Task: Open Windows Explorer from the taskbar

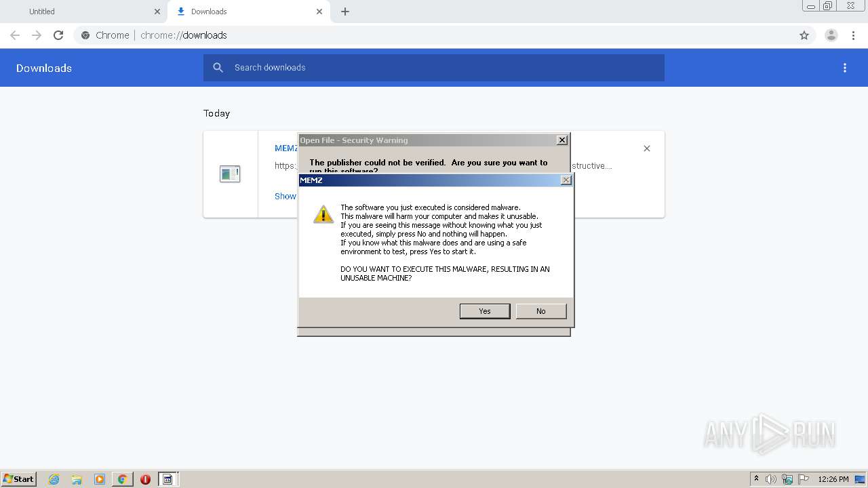Action: coord(77,479)
